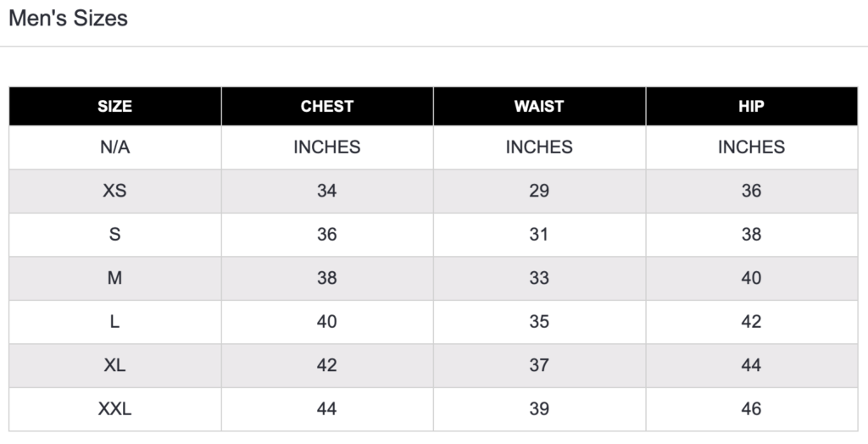Click the INCHES cell under HIP
Screen dimensions: 868x444
click(752, 147)
